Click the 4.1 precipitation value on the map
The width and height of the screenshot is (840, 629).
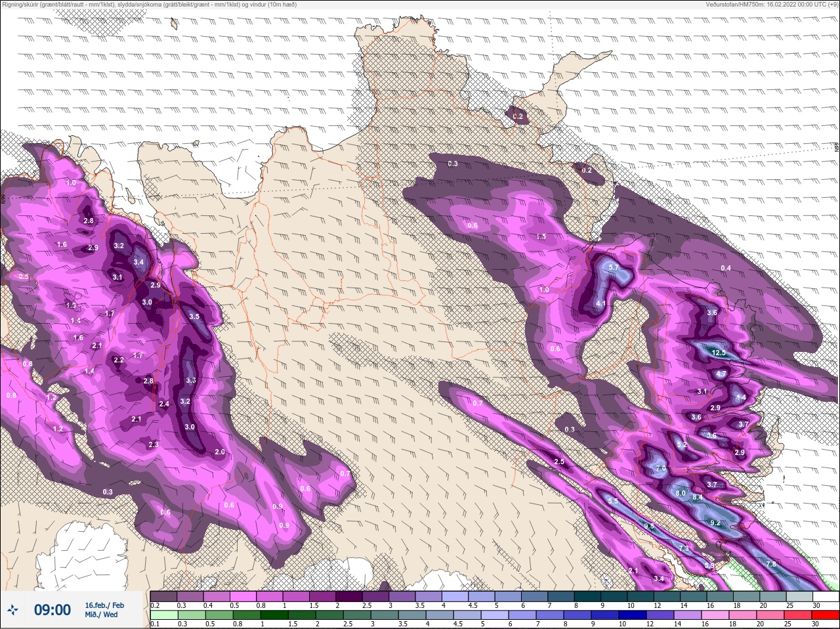pos(600,303)
